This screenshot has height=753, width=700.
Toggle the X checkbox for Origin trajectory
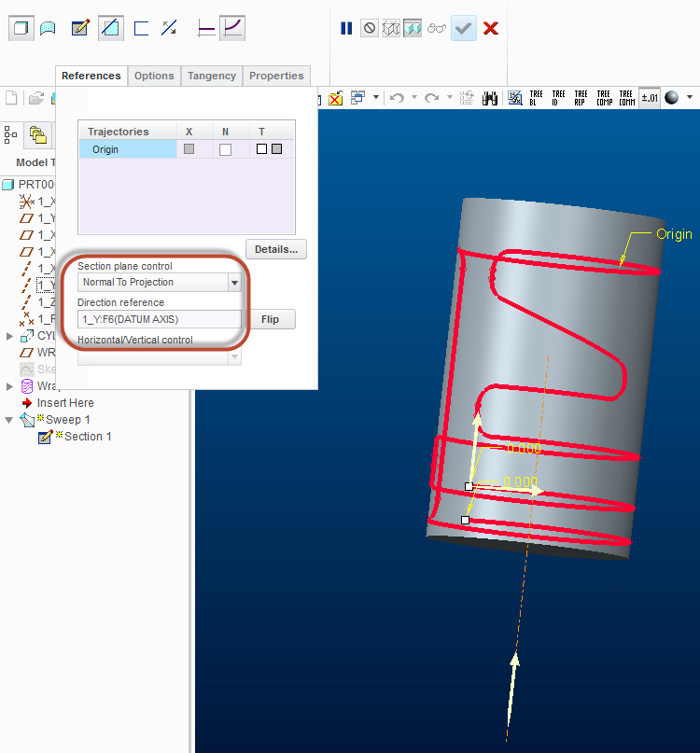tap(189, 149)
